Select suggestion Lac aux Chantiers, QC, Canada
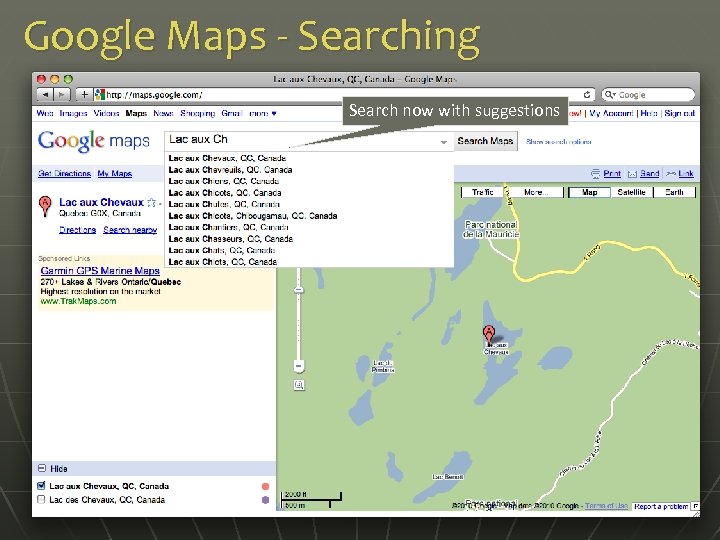This screenshot has width=720, height=540. (309, 227)
